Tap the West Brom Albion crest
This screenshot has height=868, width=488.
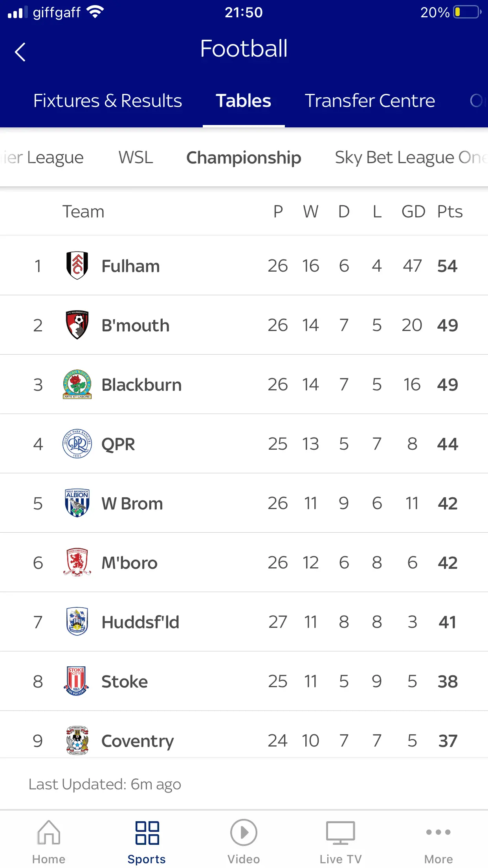pyautogui.click(x=77, y=503)
